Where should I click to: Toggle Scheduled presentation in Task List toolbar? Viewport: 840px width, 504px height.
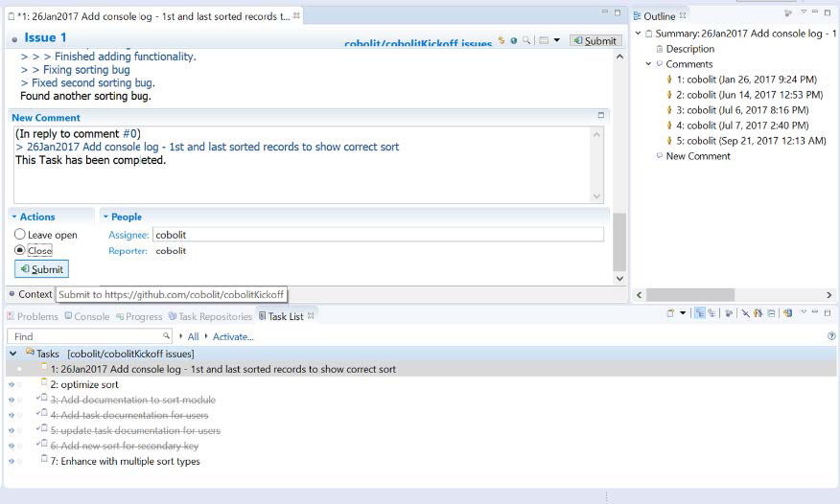(712, 313)
